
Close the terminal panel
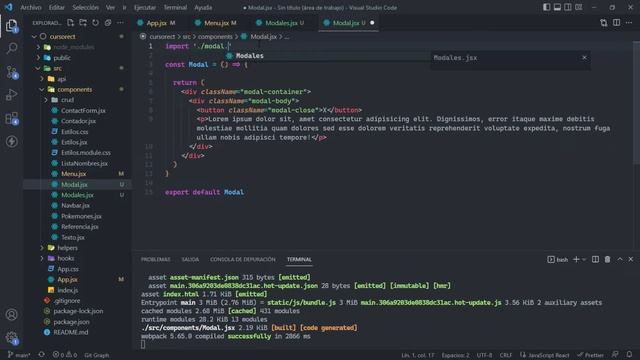coord(631,260)
